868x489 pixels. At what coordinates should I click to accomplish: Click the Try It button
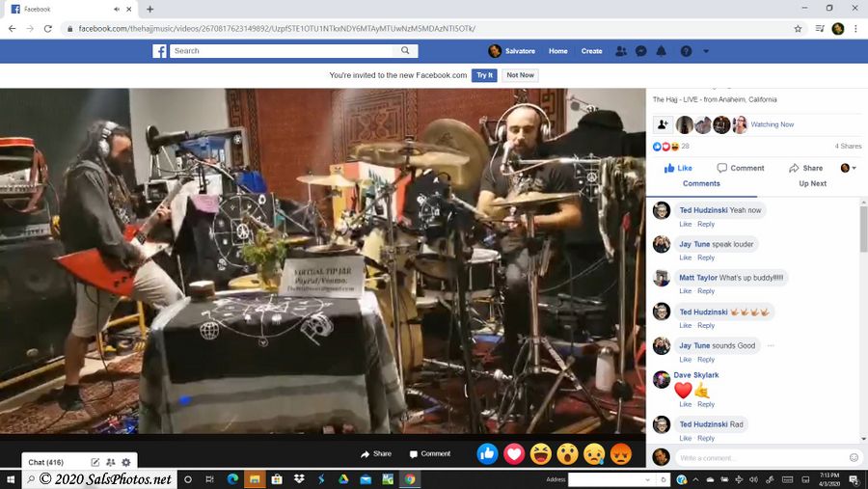click(484, 75)
